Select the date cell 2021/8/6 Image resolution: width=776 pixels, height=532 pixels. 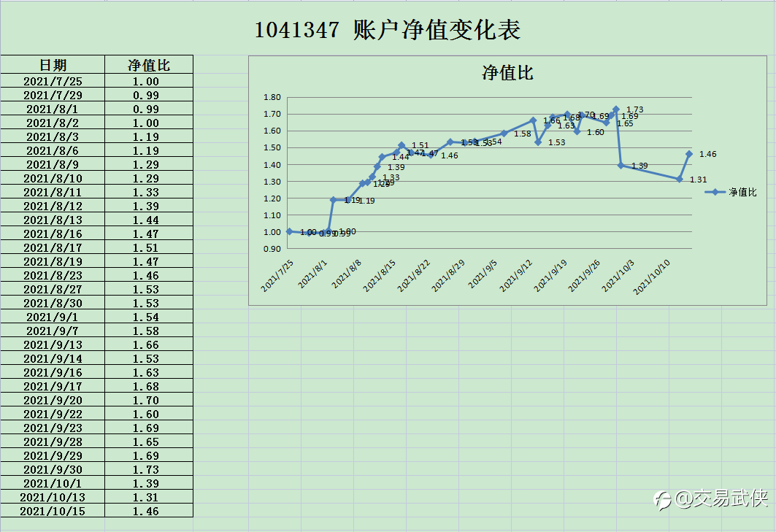[53, 150]
